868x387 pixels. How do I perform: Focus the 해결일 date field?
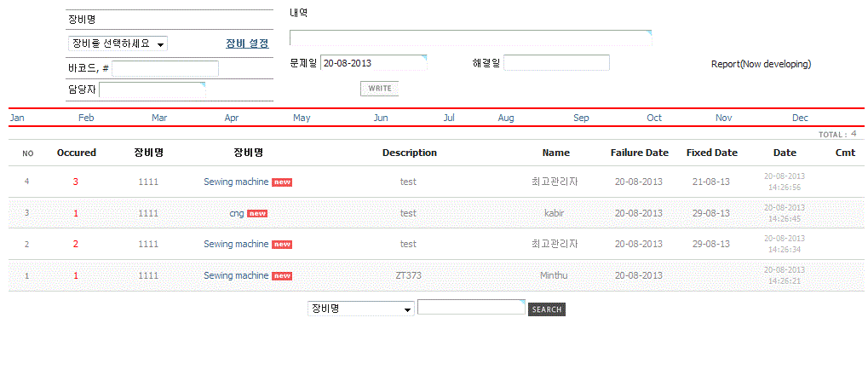pos(556,63)
